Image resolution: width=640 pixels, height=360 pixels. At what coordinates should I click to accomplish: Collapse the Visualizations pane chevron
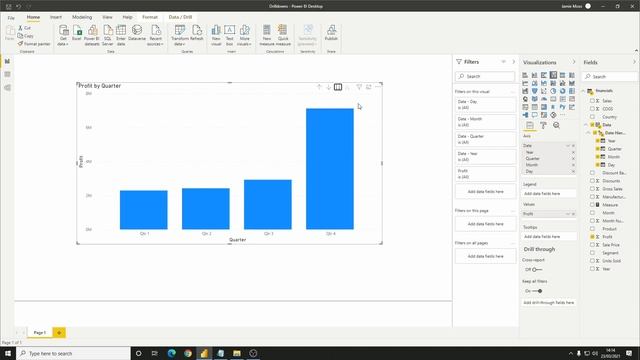(x=573, y=62)
